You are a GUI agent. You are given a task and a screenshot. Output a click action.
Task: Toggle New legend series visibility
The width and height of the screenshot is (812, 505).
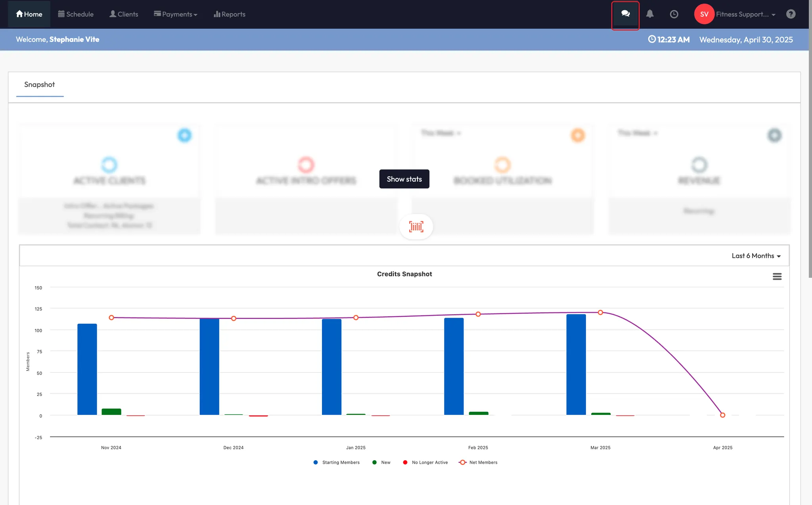(x=385, y=463)
